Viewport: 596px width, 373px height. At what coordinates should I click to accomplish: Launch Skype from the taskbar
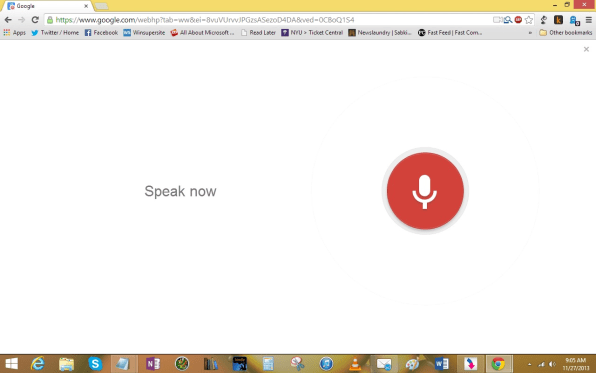click(x=95, y=364)
